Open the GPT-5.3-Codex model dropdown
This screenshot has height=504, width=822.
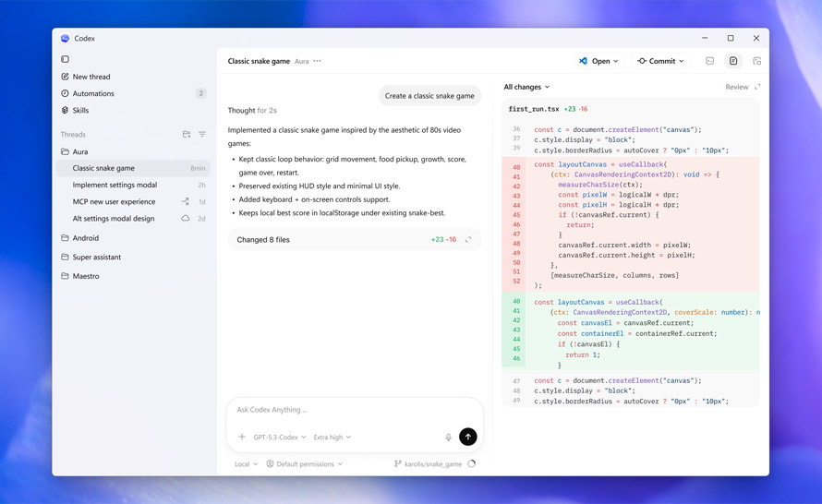tap(280, 438)
